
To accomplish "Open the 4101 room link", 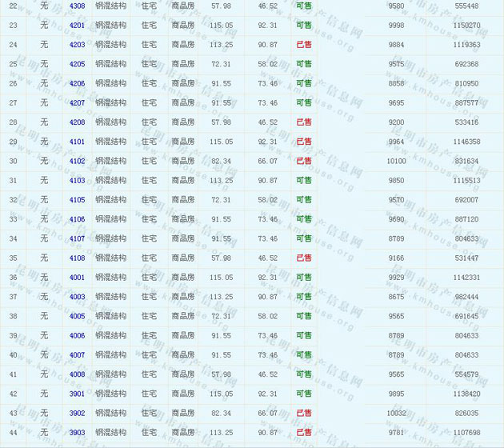I will (x=77, y=142).
